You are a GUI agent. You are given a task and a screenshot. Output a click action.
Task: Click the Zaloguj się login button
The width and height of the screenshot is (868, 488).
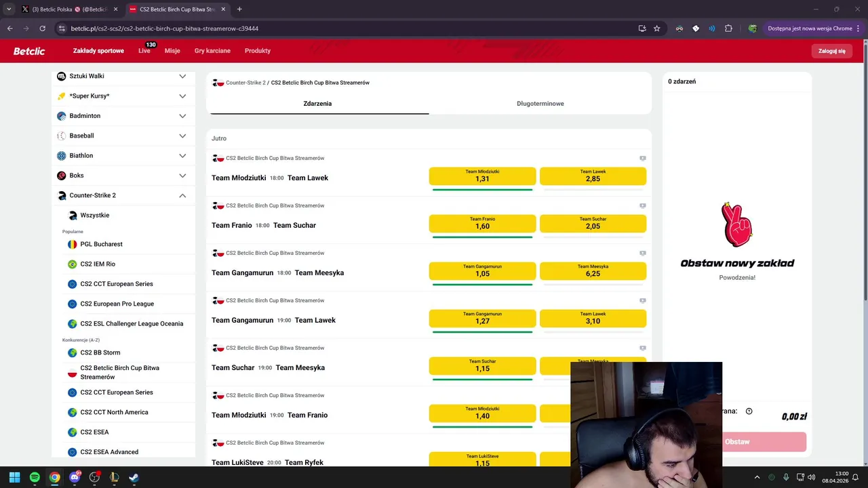click(832, 51)
